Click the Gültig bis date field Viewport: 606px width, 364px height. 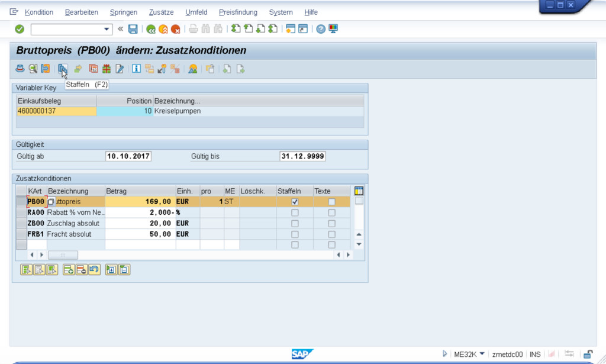pos(302,156)
